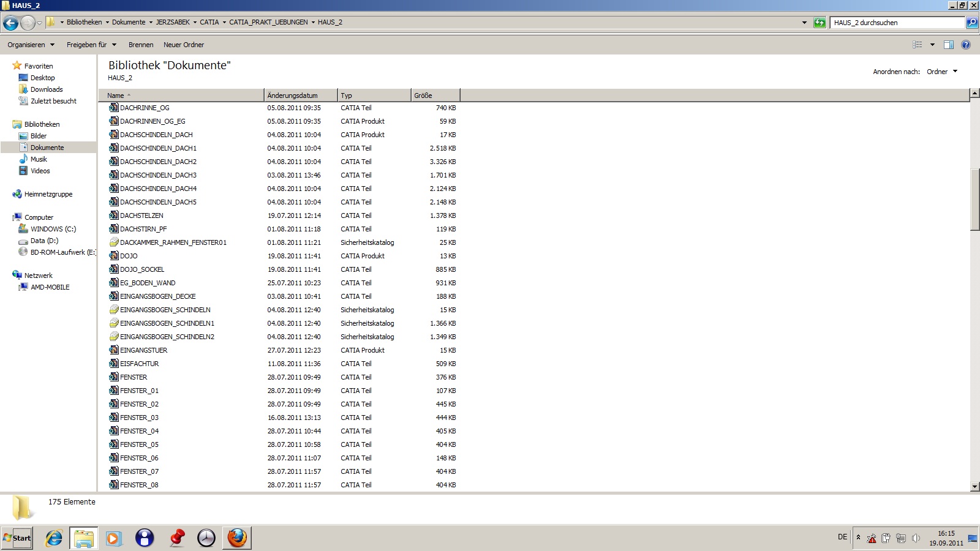The image size is (980, 551).
Task: Open the view options dropdown arrow
Action: (932, 45)
